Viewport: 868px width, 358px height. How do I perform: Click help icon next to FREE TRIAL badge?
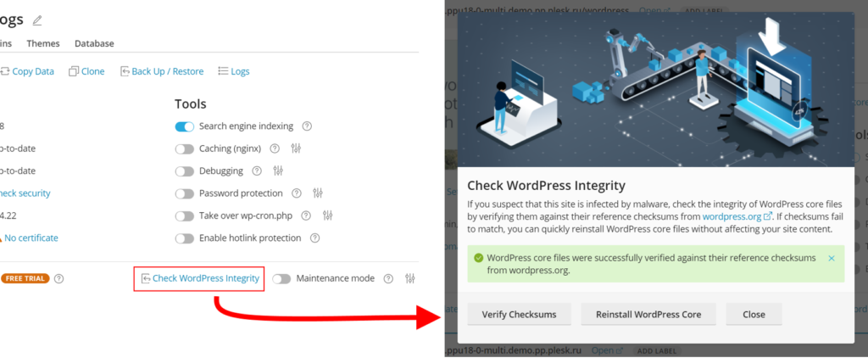point(58,278)
